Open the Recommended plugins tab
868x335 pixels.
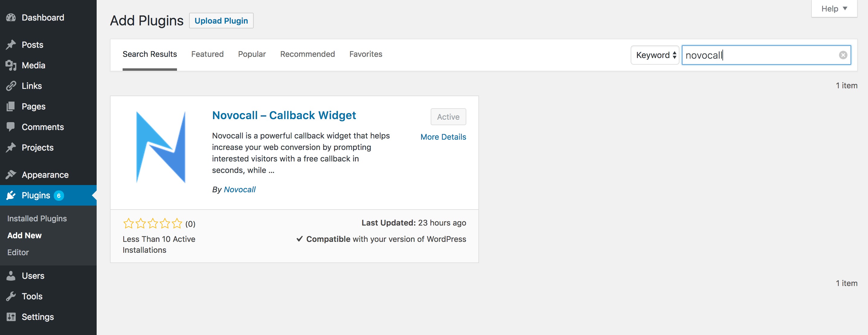tap(307, 54)
